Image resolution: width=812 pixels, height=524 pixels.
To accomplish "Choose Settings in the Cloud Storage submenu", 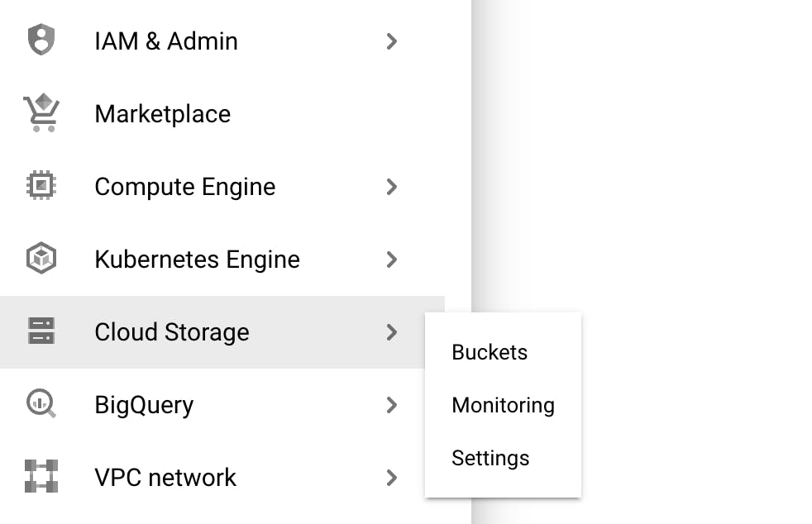I will [x=490, y=458].
